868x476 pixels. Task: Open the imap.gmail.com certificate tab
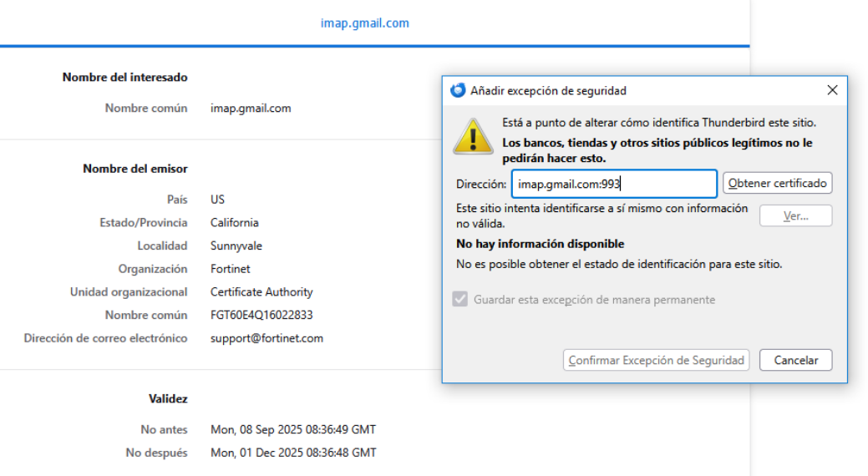tap(365, 23)
